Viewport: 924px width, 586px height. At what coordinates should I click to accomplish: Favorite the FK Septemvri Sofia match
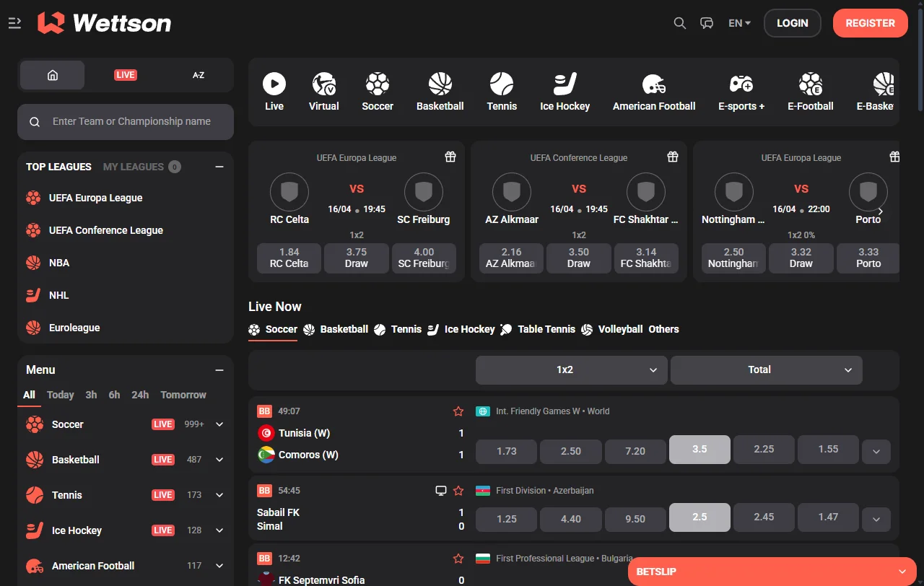(458, 559)
